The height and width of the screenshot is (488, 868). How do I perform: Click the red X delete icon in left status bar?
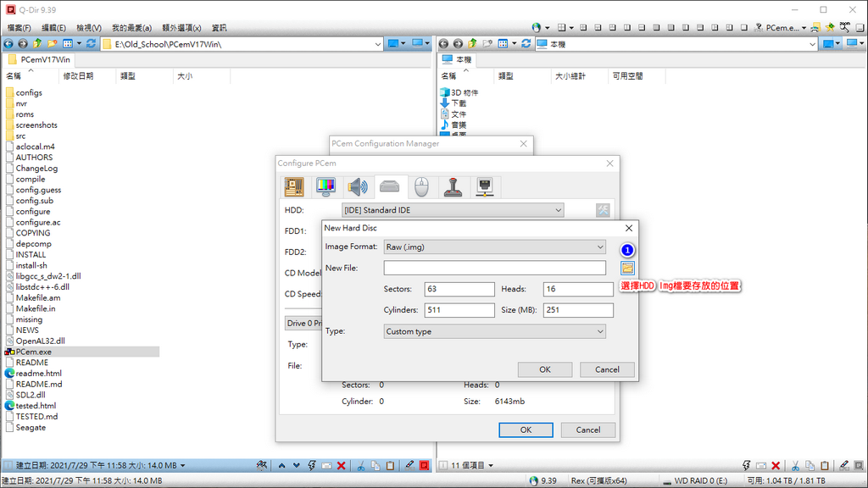pyautogui.click(x=342, y=466)
